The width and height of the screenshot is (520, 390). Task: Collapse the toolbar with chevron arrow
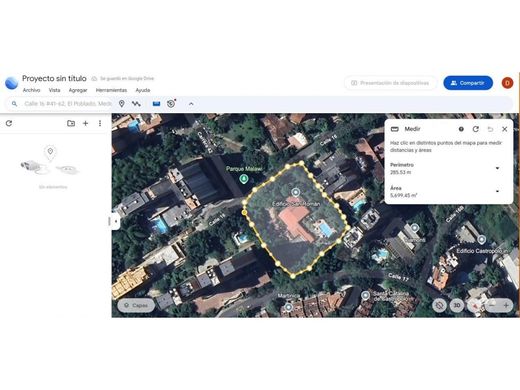[191, 104]
